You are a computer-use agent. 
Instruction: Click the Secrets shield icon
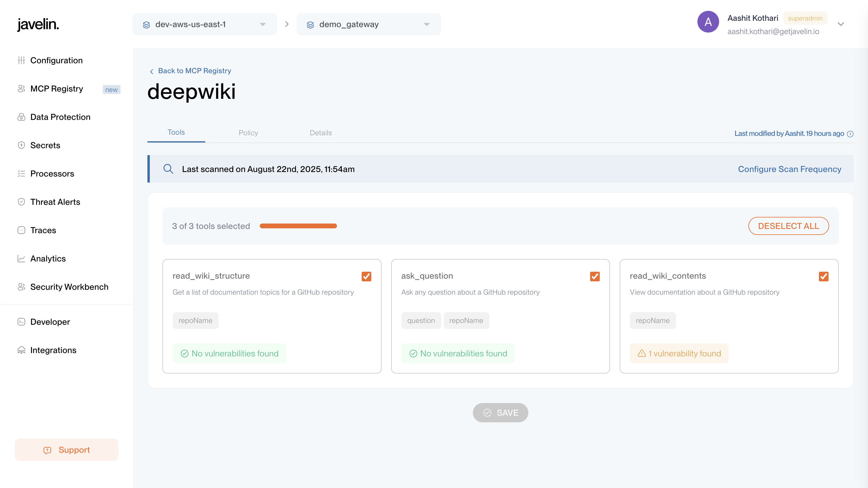click(x=21, y=145)
